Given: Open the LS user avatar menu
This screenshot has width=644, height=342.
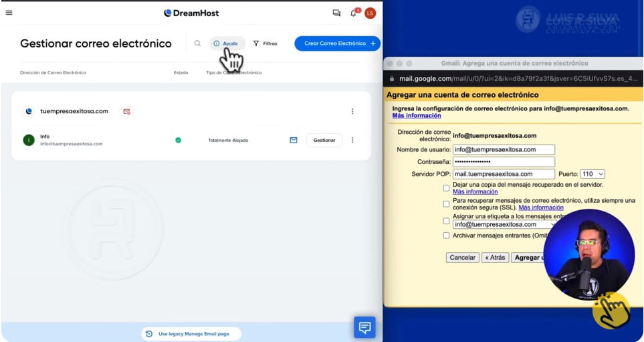Looking at the screenshot, I should (x=370, y=13).
